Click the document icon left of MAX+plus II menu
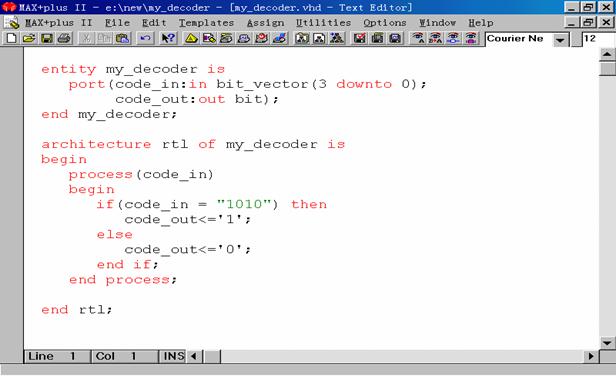Screen dimensions: 616x376 pos(11,22)
